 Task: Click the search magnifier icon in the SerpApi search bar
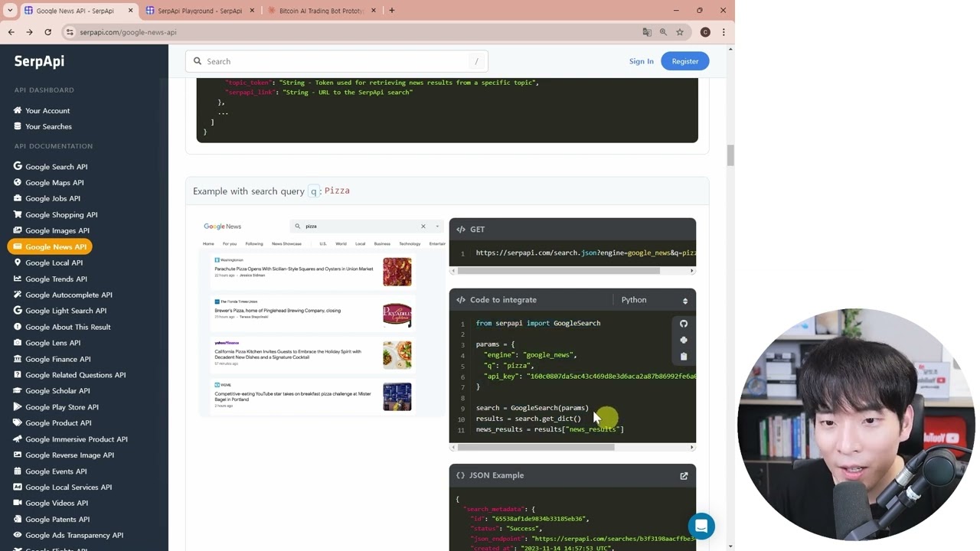(198, 61)
